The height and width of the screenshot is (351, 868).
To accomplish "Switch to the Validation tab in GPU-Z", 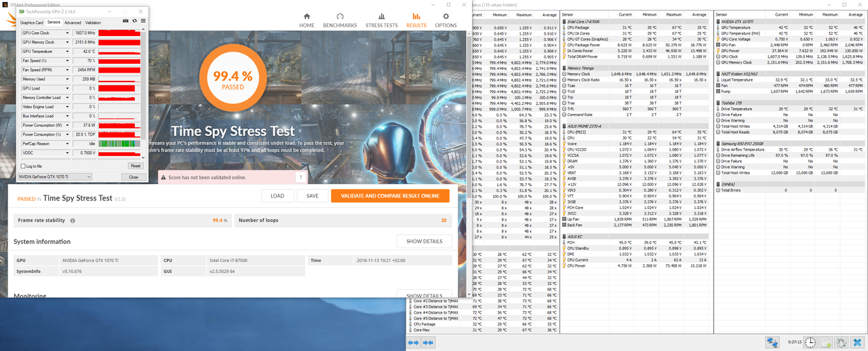I will click(x=93, y=22).
